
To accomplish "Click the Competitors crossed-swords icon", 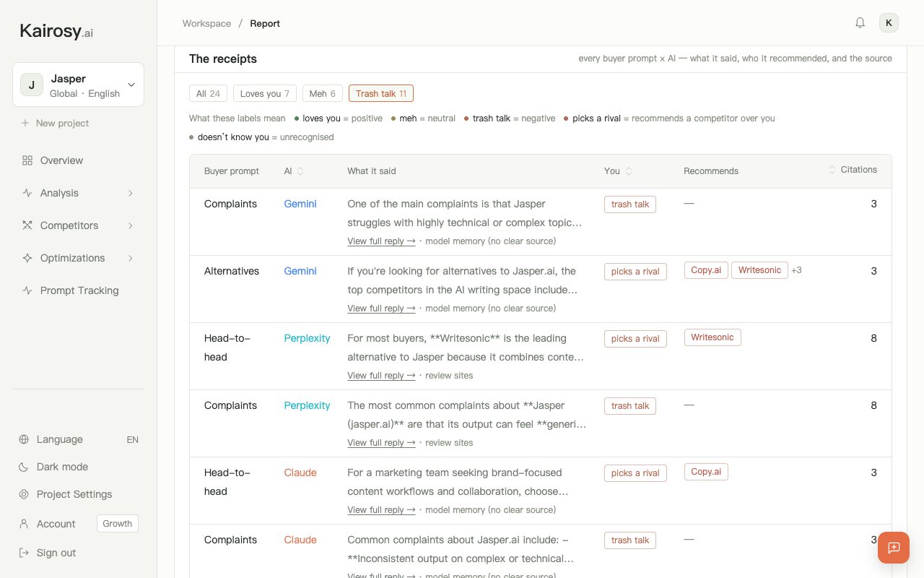I will [x=27, y=225].
